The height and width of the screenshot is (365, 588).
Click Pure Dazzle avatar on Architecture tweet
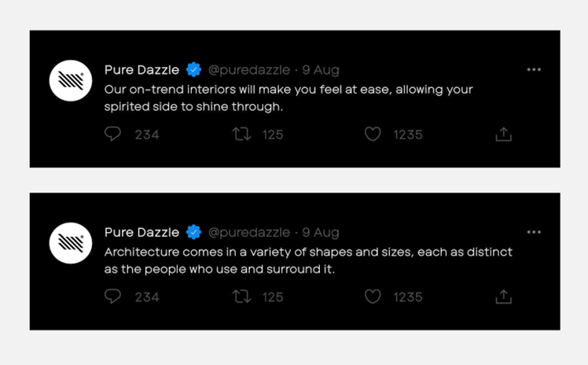pos(71,242)
